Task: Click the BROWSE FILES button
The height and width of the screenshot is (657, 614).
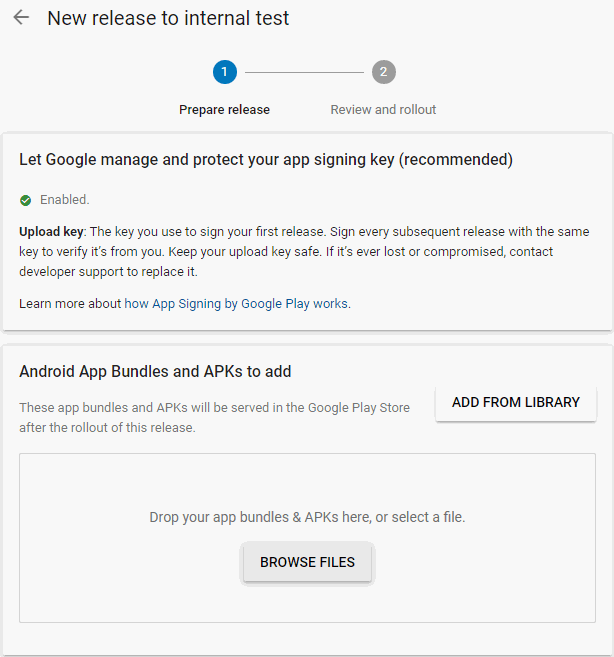Action: (307, 562)
